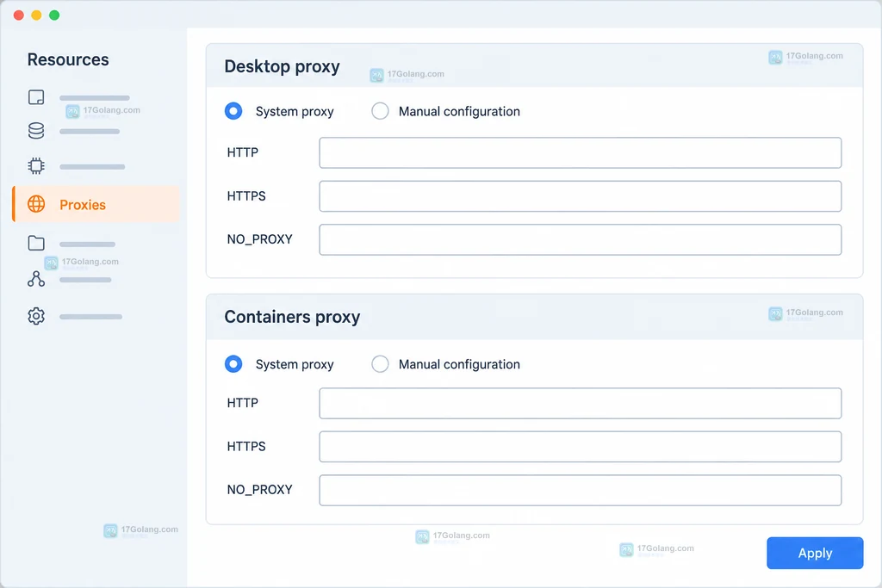Click the Resources sidebar heading
Image resolution: width=882 pixels, height=588 pixels.
[x=68, y=59]
